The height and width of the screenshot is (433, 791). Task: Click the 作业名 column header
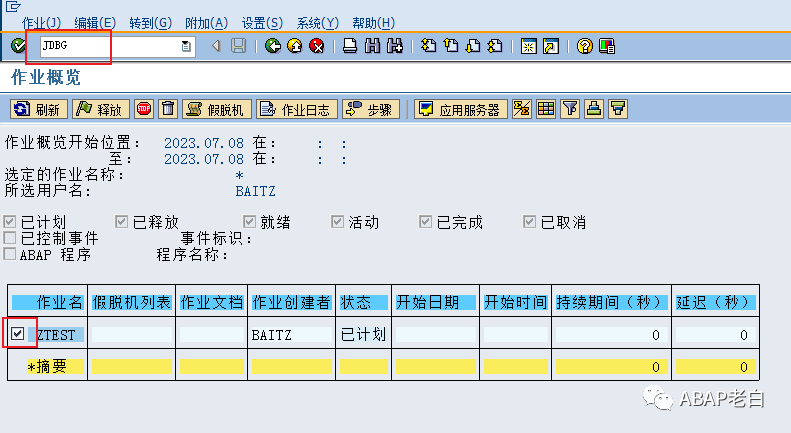pos(48,302)
